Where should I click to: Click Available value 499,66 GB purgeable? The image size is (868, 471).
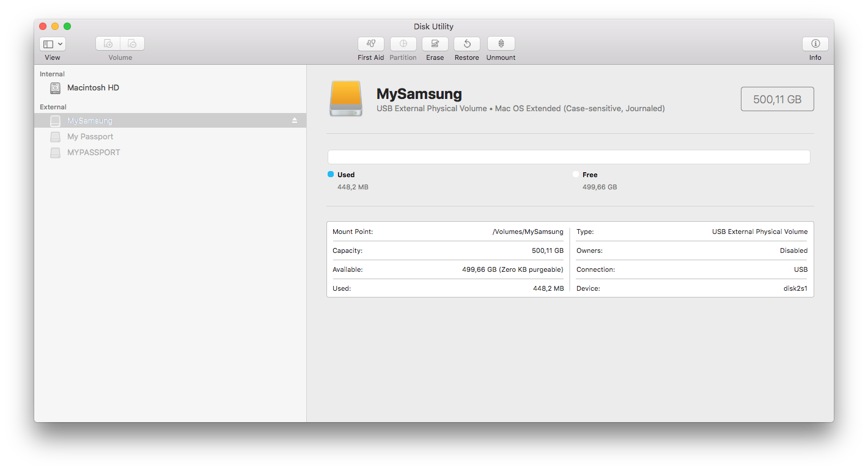513,269
